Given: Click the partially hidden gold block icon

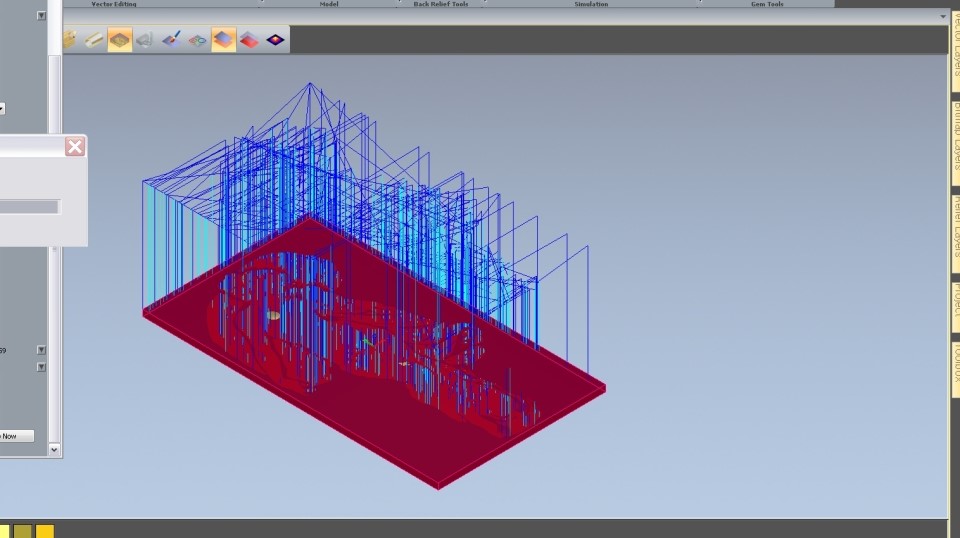Looking at the screenshot, I should pos(69,40).
